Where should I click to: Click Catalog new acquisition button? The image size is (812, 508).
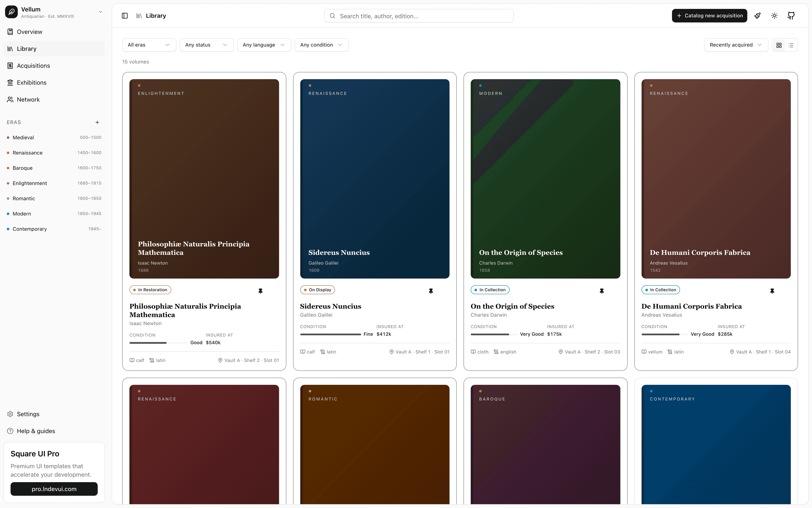click(x=709, y=16)
